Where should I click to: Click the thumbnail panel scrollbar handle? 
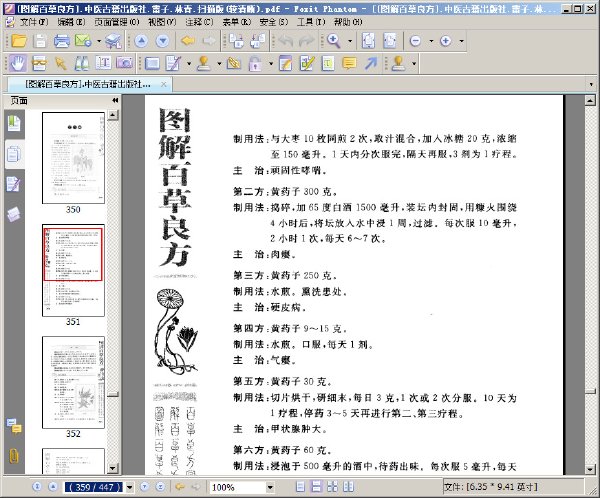click(x=112, y=395)
